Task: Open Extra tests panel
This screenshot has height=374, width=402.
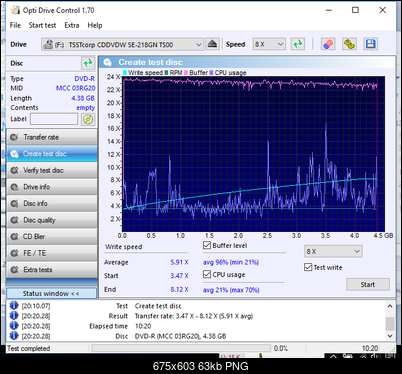Action: [52, 270]
